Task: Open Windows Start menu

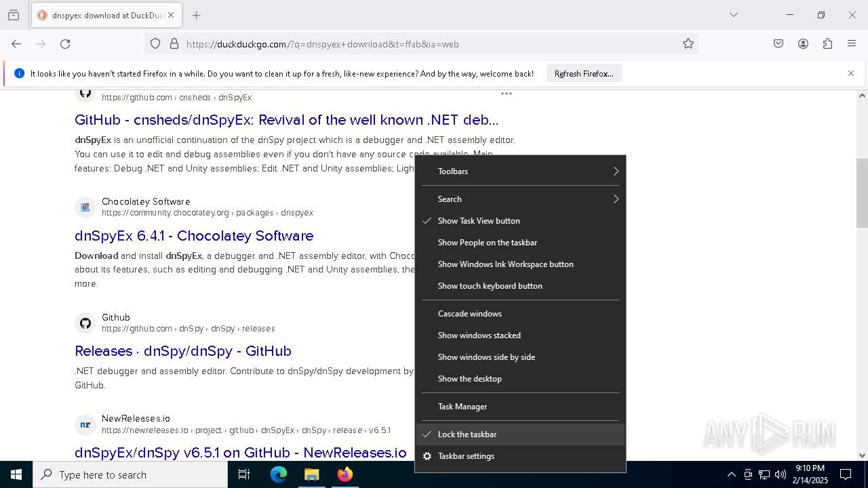Action: pos(16,474)
